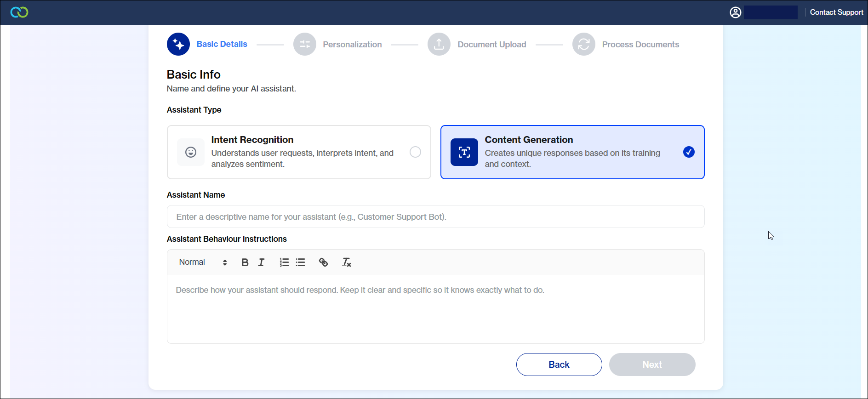Open the user account profile icon

coord(736,12)
